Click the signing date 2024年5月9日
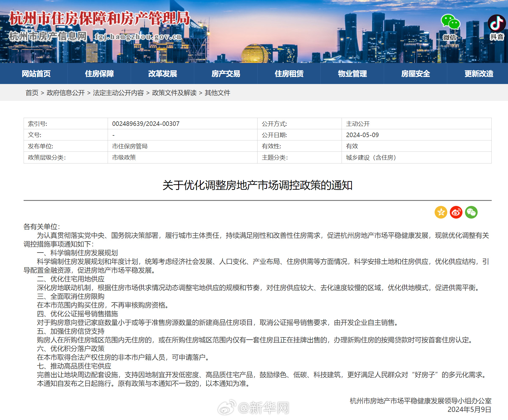 pos(469,410)
